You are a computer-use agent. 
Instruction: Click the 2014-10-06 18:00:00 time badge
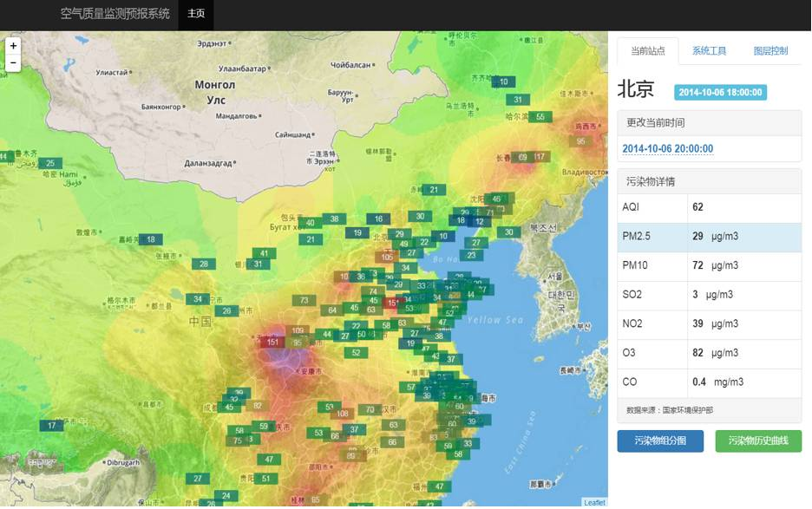720,92
